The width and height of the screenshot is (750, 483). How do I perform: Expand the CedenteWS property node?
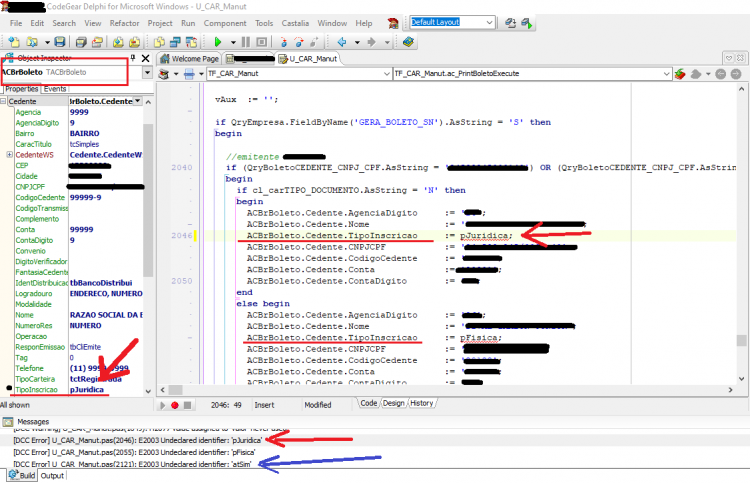(9, 154)
